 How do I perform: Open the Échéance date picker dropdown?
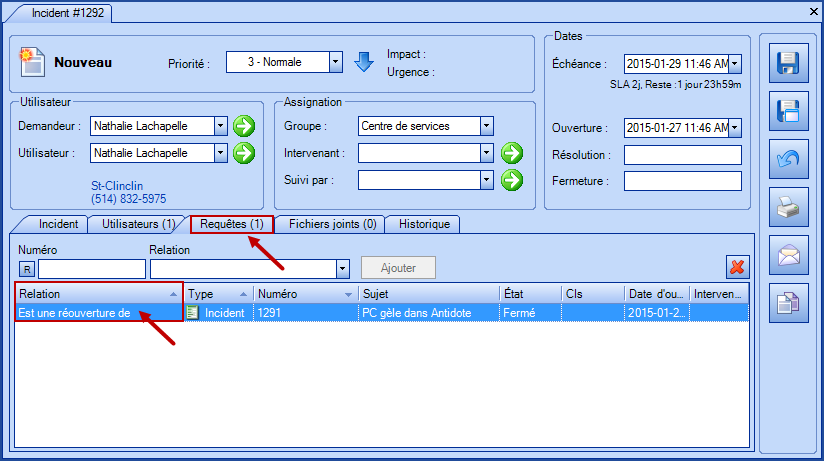pos(735,64)
